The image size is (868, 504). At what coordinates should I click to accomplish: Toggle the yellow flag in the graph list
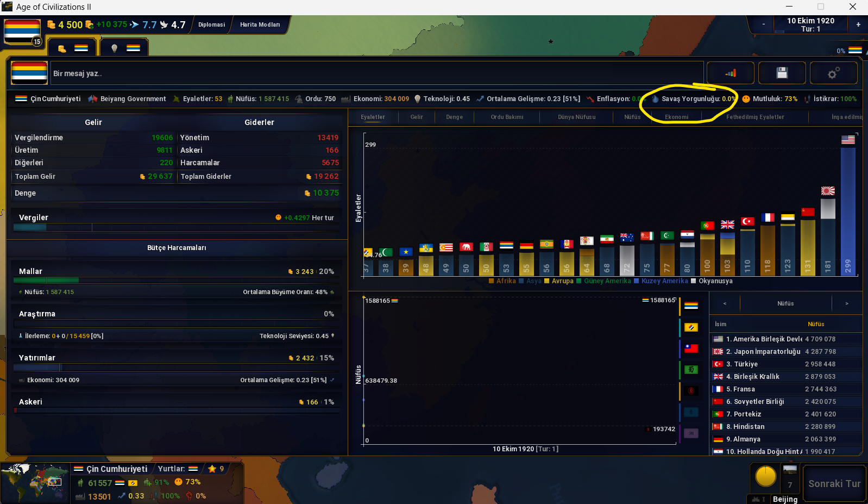point(691,327)
